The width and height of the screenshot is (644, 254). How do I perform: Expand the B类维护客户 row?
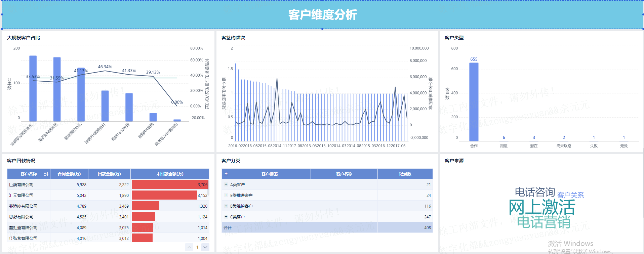226,206
